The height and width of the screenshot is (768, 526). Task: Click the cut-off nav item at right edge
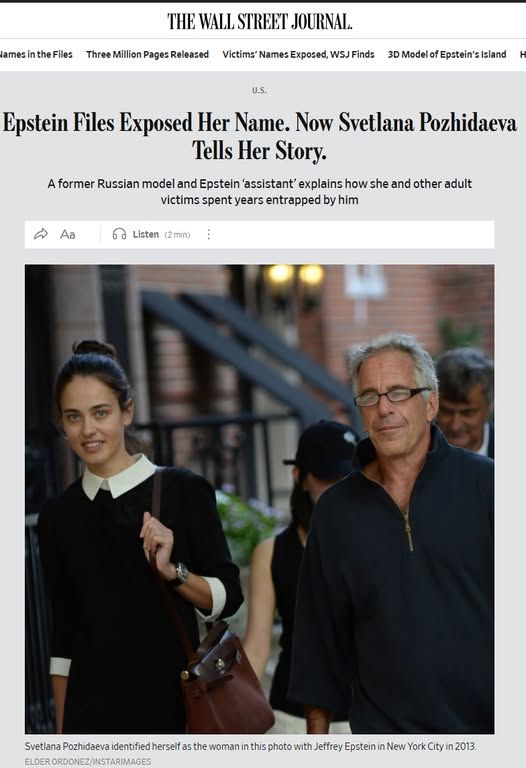tap(523, 54)
